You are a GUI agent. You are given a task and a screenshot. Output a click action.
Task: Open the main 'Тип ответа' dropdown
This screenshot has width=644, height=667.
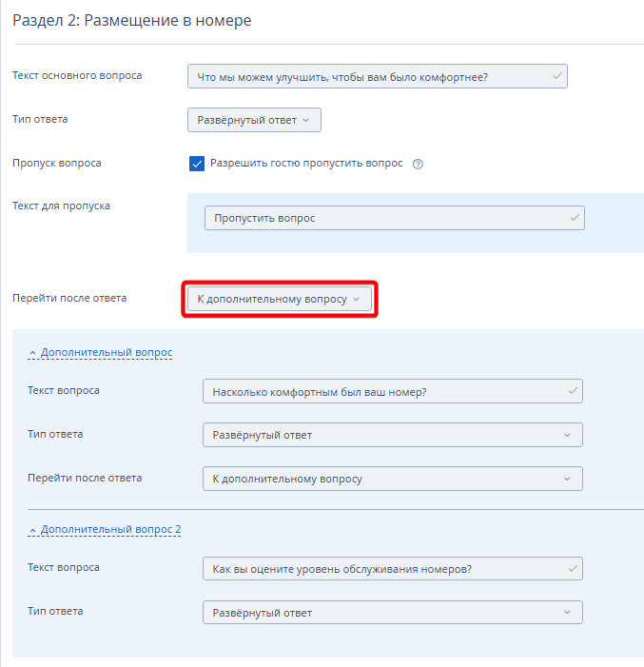(254, 120)
